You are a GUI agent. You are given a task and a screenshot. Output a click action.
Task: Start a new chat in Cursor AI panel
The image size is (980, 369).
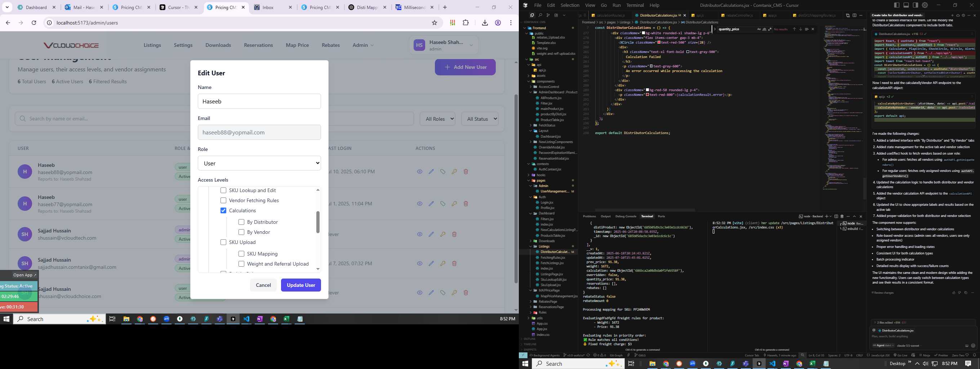952,15
